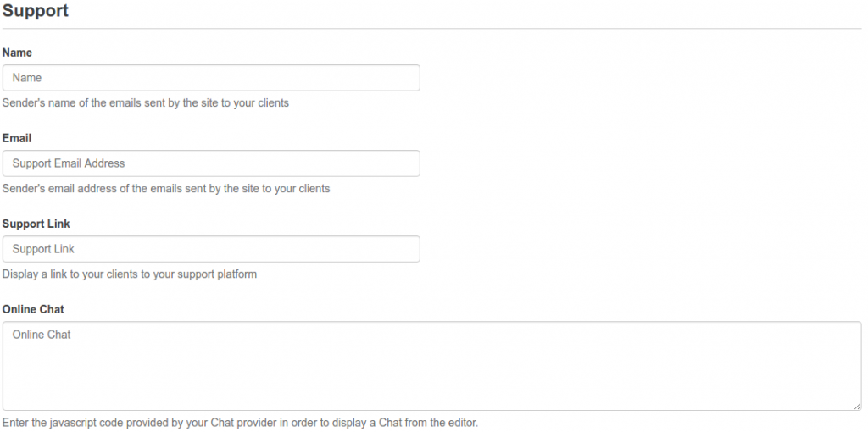Click the bold "Online Chat" label
The width and height of the screenshot is (868, 432).
click(33, 309)
